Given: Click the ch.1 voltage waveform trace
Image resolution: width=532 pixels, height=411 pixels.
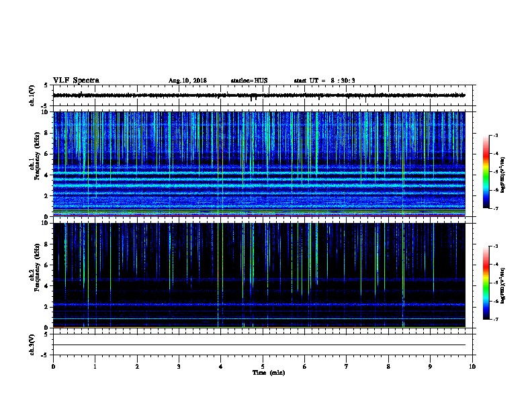Looking at the screenshot, I should coord(259,95).
